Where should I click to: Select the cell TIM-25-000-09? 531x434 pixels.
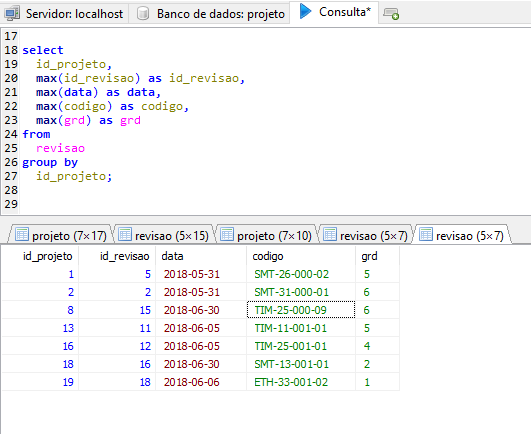tap(301, 310)
